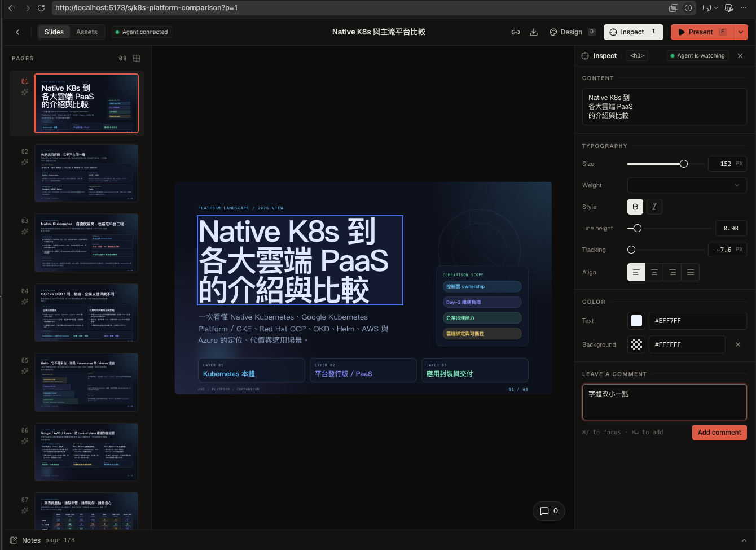Start the presentation with Present

pos(702,32)
